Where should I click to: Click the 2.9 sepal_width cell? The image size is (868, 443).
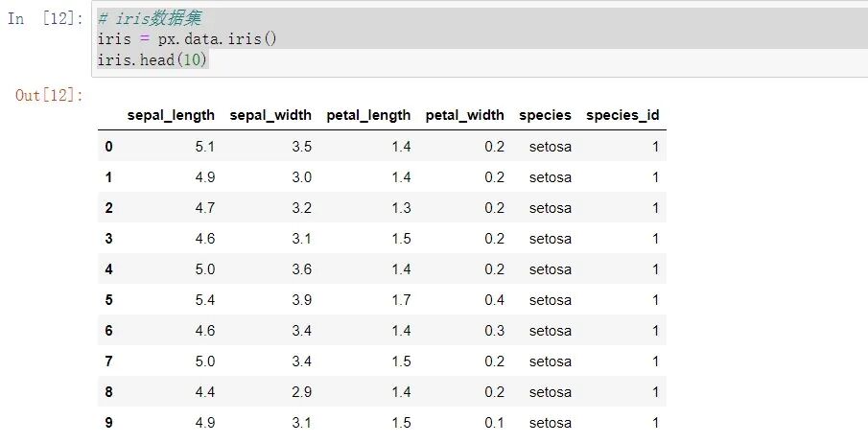(x=302, y=392)
